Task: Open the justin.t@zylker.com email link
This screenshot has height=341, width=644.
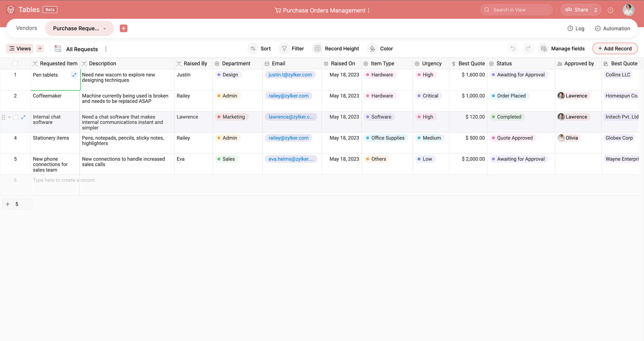Action: (x=290, y=75)
